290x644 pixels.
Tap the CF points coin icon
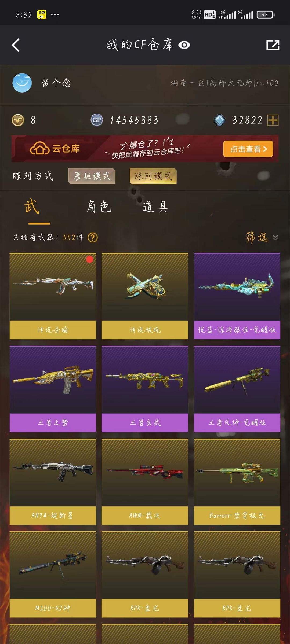pos(18,120)
